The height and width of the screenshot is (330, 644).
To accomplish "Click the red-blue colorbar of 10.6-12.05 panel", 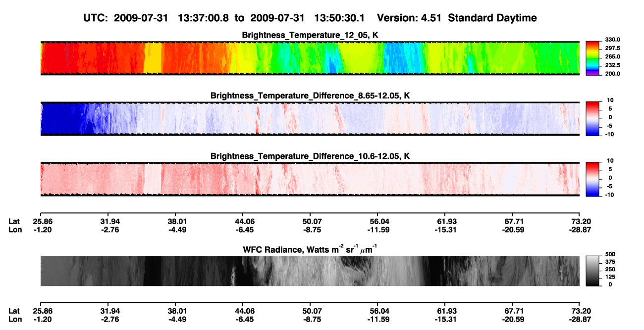I will 593,179.
